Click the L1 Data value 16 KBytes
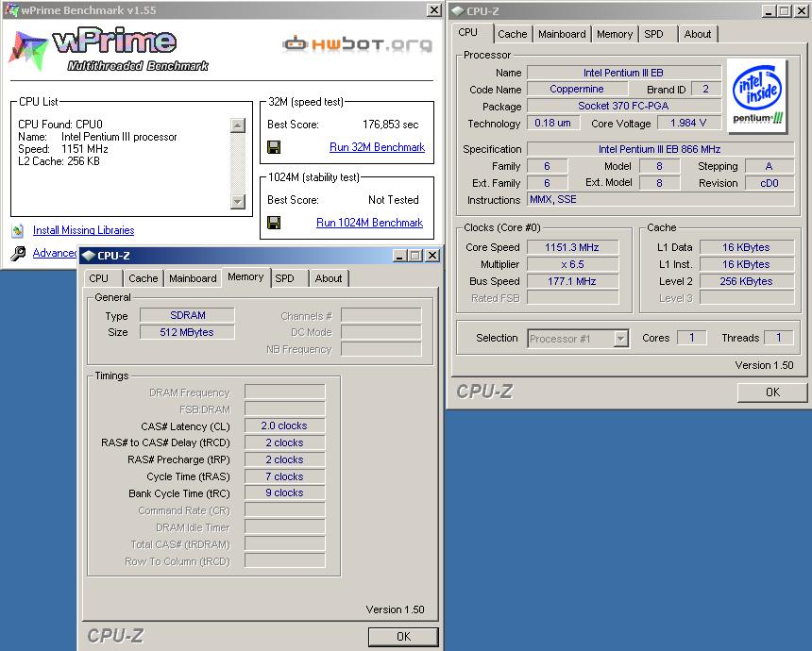 (x=746, y=247)
